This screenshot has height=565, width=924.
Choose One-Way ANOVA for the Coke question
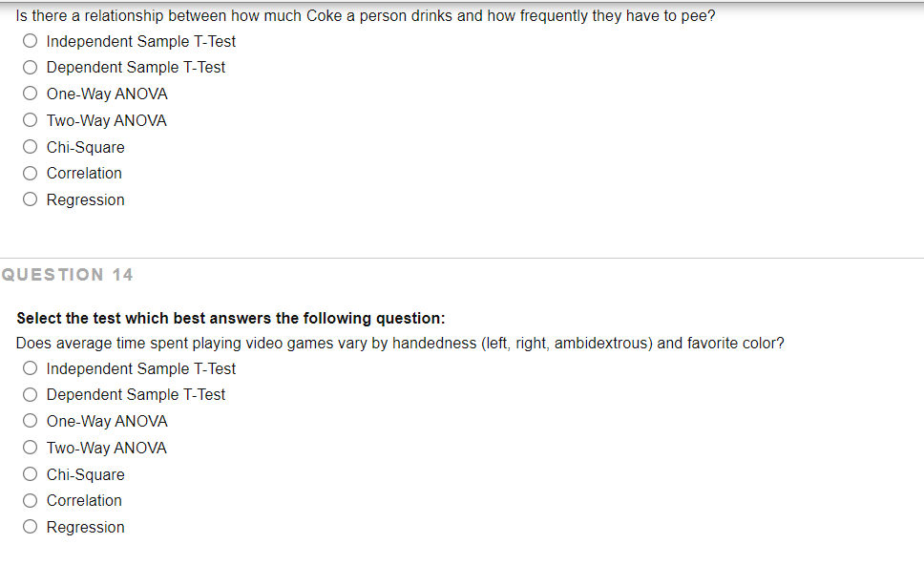(30, 94)
